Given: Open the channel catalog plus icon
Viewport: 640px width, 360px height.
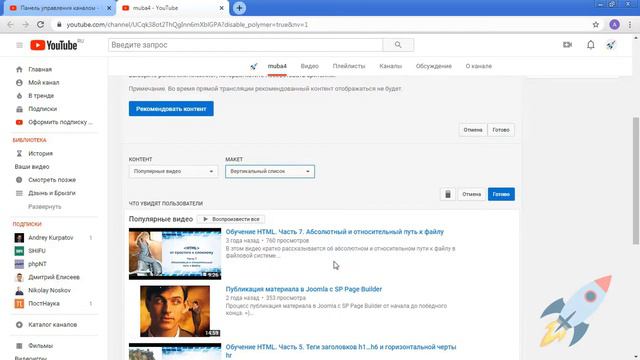Looking at the screenshot, I should coord(19,325).
